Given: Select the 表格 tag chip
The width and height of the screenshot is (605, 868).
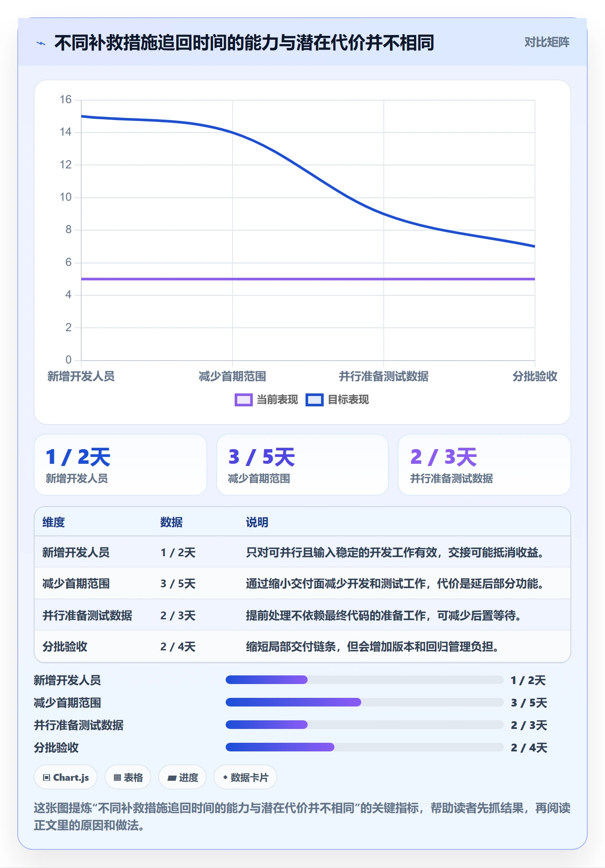Looking at the screenshot, I should pyautogui.click(x=128, y=777).
